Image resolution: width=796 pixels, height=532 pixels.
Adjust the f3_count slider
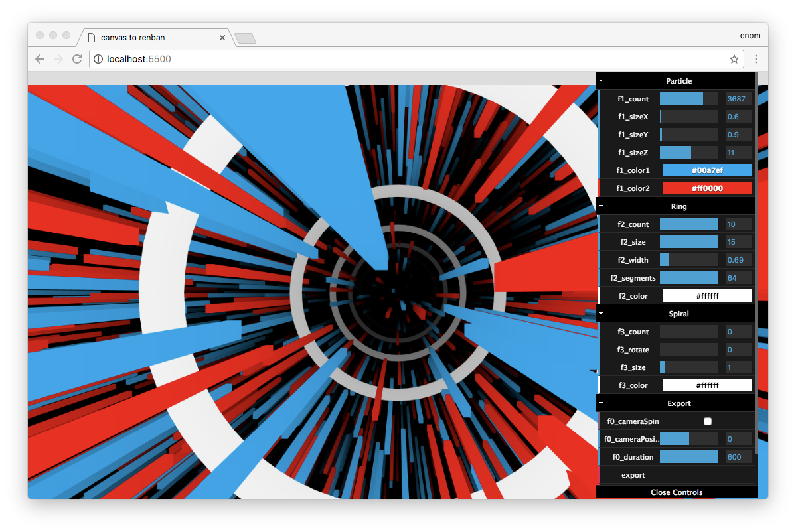[689, 332]
